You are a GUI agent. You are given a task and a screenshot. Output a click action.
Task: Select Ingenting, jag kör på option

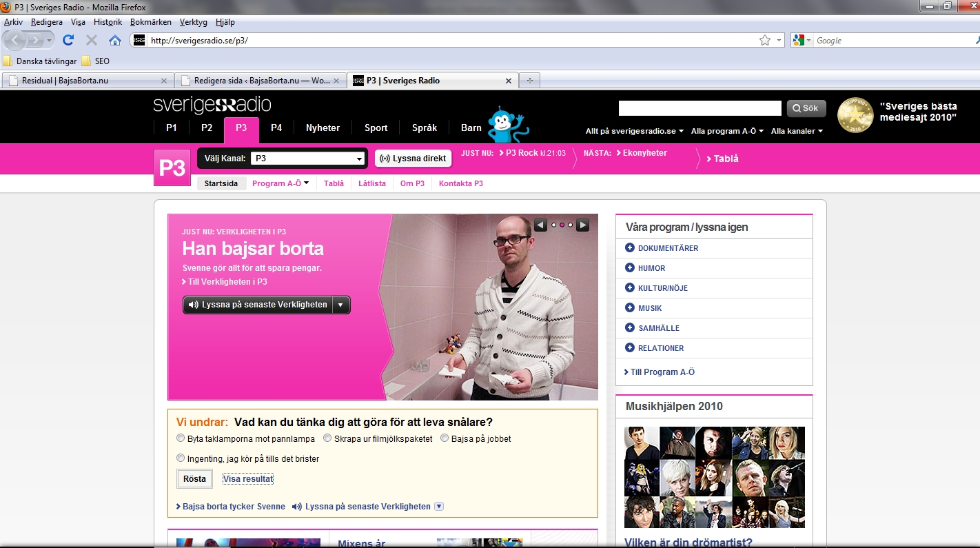point(181,458)
